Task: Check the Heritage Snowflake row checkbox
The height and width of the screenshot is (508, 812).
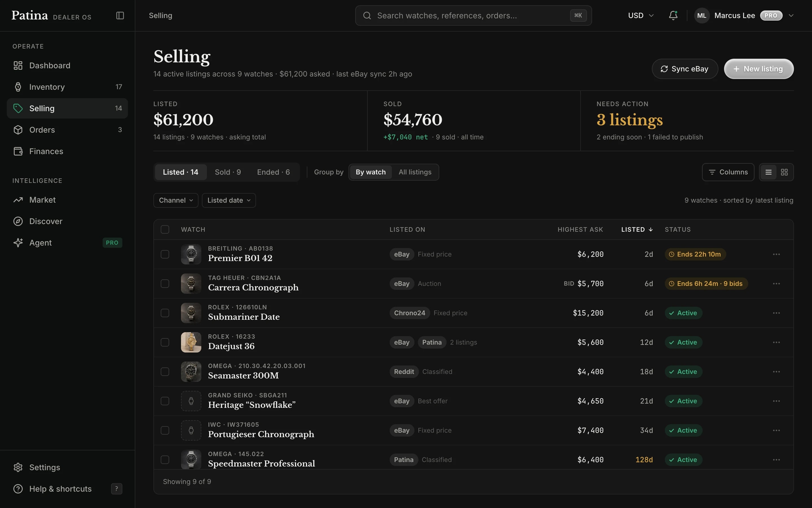Action: 165,401
